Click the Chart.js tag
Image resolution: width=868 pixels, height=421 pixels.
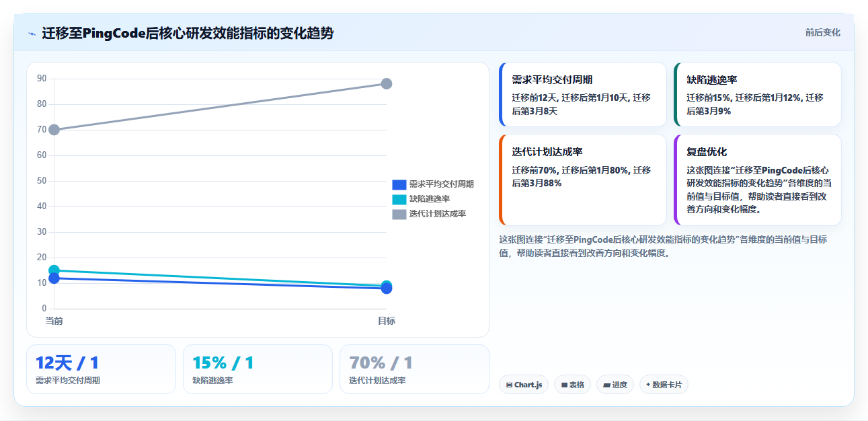(x=524, y=385)
